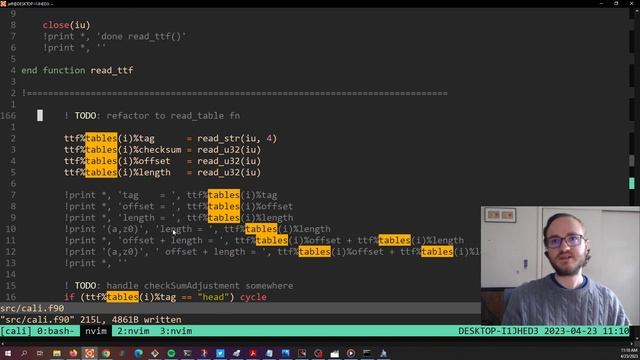Image resolution: width=640 pixels, height=360 pixels.
Task: Click the Ubuntu icon in window title bar
Action: [3, 3]
